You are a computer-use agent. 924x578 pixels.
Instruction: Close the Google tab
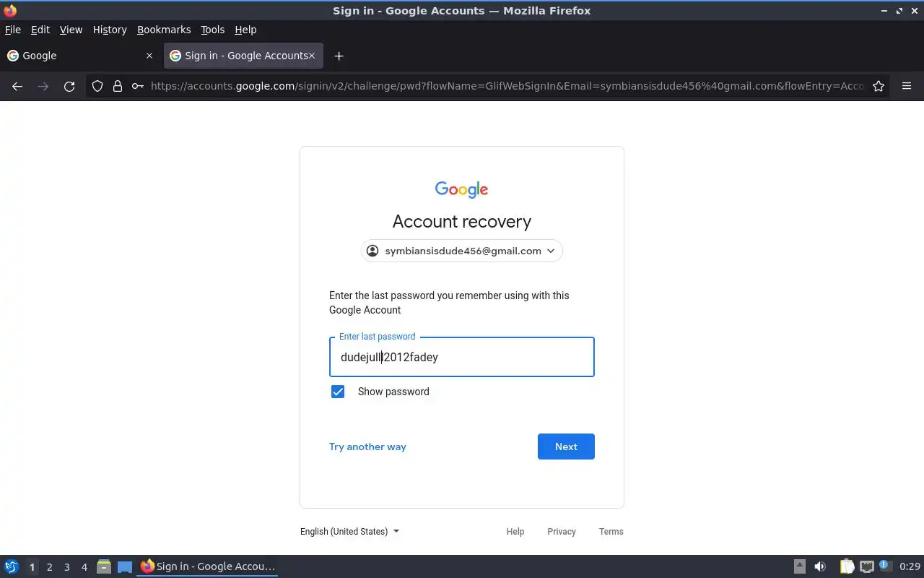click(149, 56)
